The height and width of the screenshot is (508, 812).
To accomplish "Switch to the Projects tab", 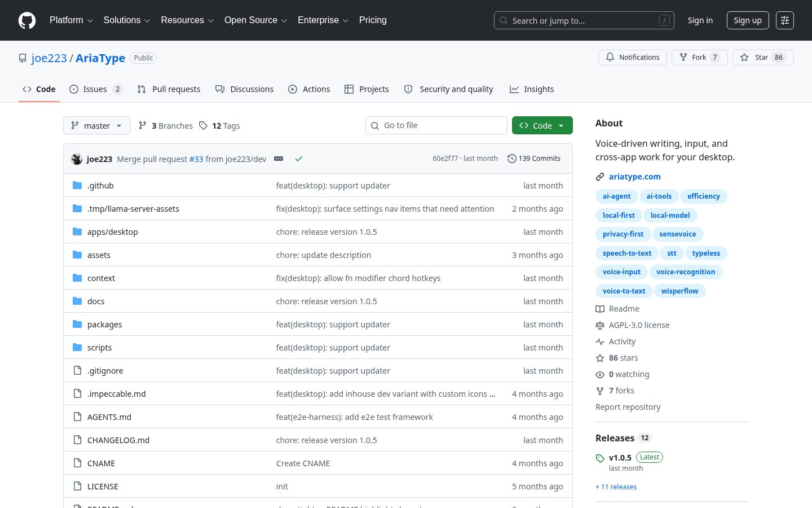I will click(367, 89).
